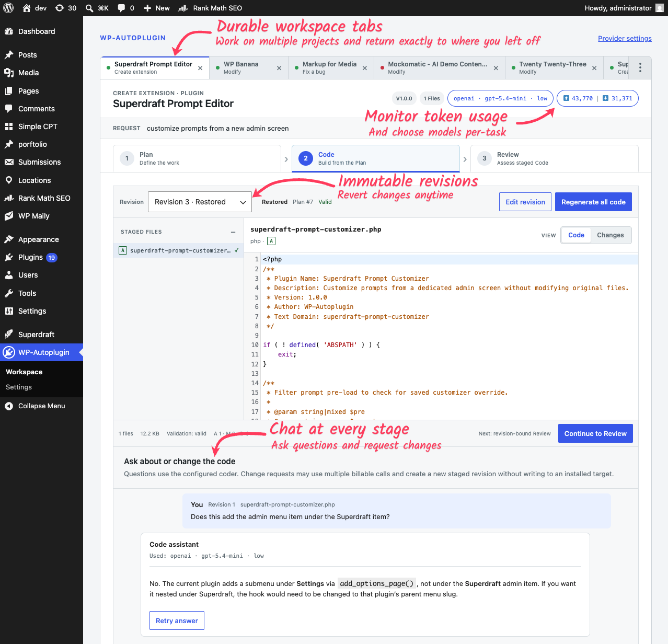This screenshot has width=668, height=644.
Task: Click the Plan #7 label
Action: point(303,202)
